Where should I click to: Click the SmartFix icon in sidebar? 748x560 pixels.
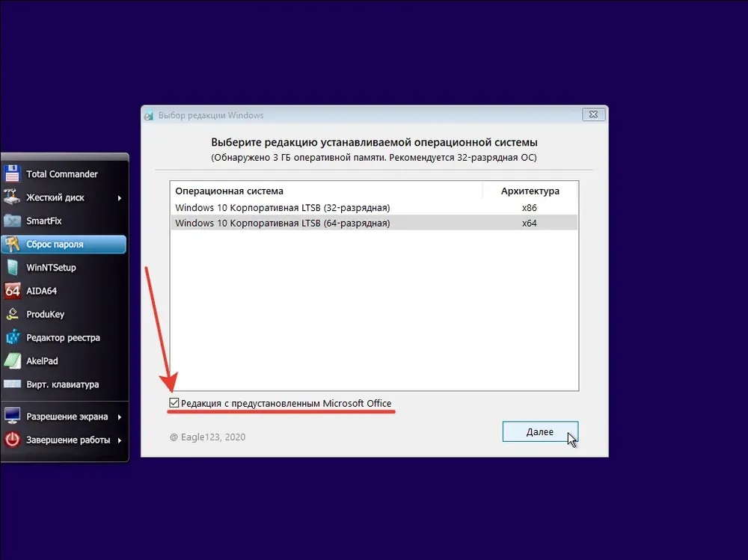(x=13, y=221)
